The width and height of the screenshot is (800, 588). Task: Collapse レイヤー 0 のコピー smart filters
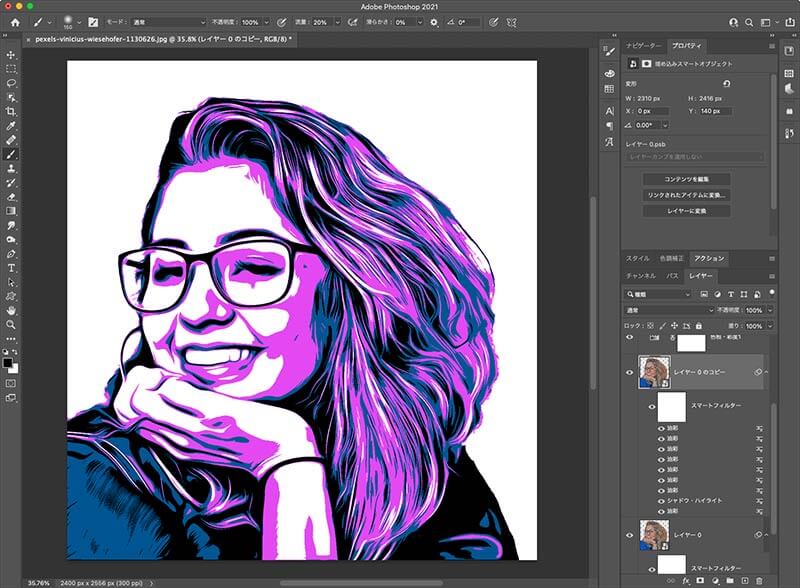pyautogui.click(x=766, y=372)
